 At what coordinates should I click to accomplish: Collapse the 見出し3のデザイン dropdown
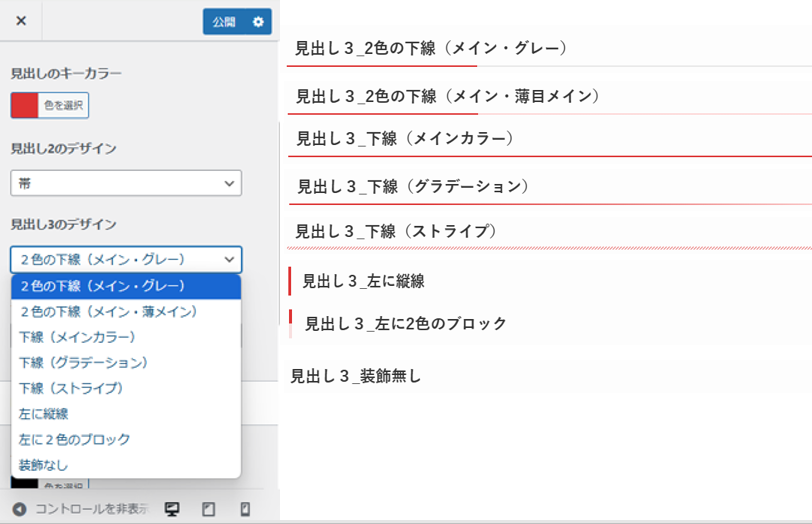[x=126, y=259]
